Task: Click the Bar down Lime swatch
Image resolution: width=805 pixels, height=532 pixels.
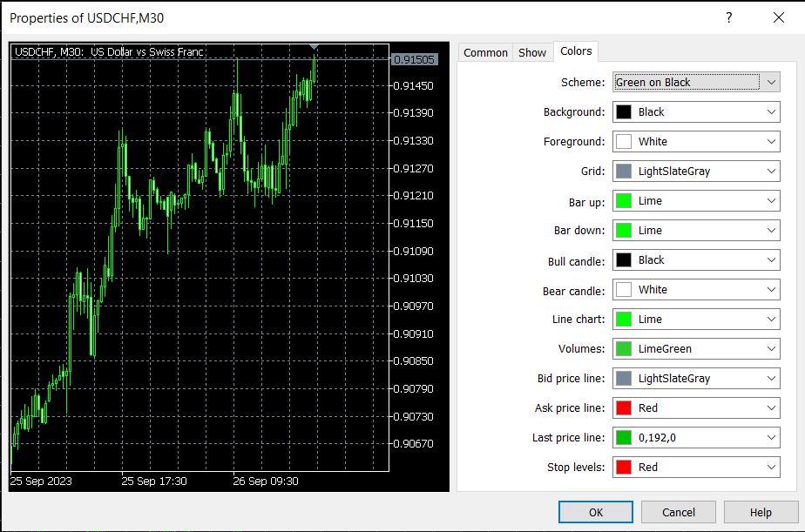Action: pyautogui.click(x=623, y=231)
